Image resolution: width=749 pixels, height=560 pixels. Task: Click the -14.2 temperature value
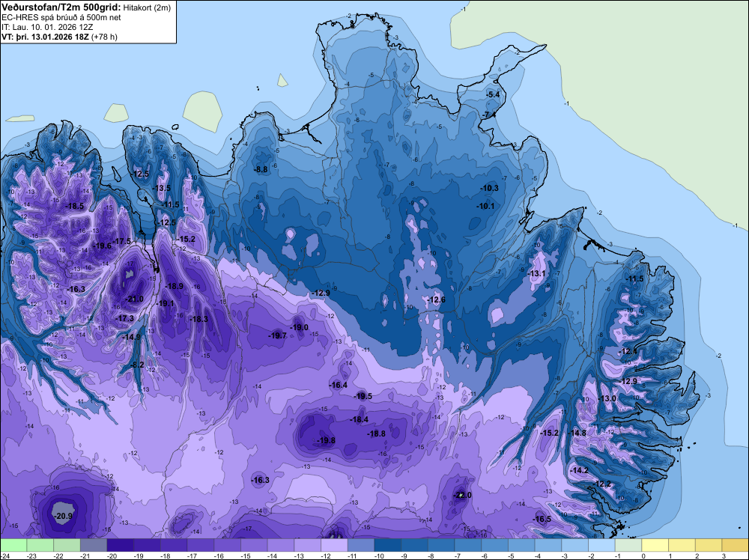coord(579,470)
